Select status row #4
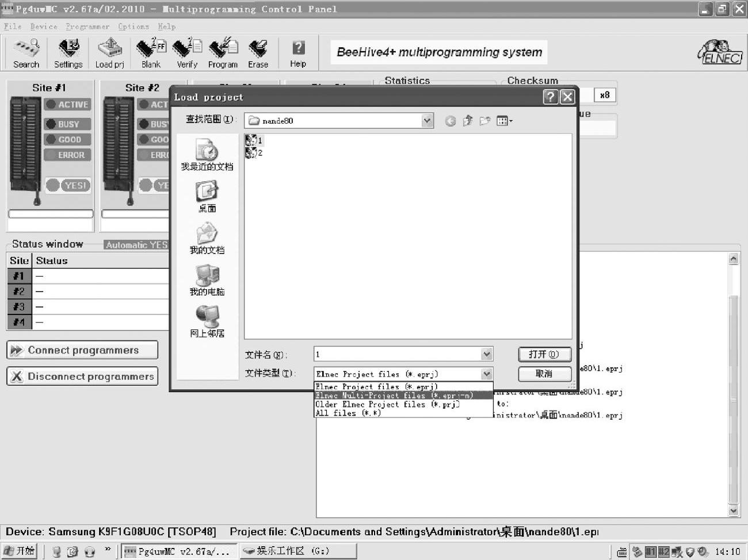Screen dimensions: 748x560 (x=88, y=323)
